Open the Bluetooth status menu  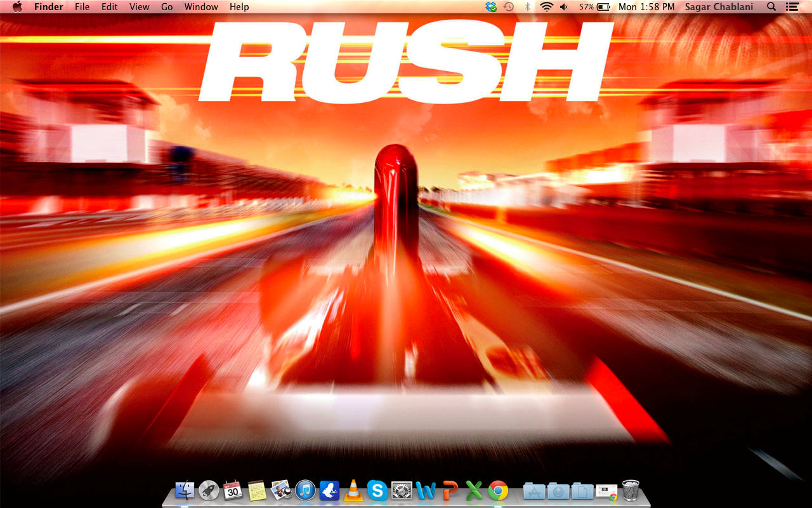click(527, 7)
